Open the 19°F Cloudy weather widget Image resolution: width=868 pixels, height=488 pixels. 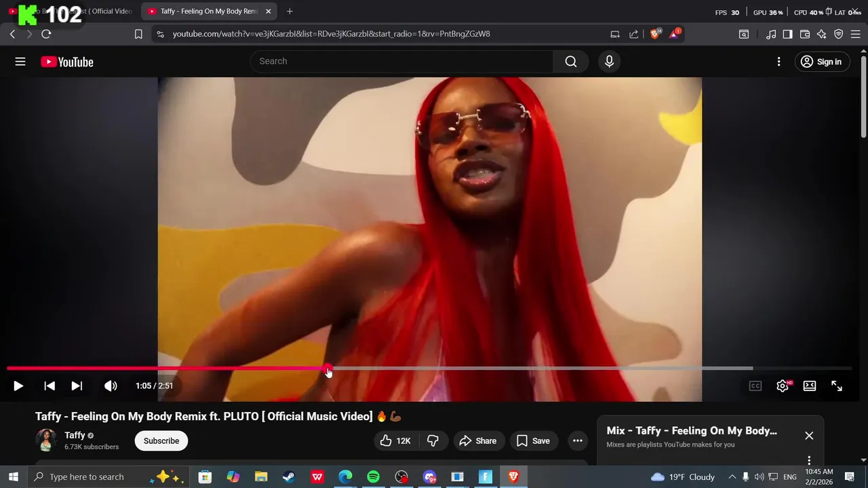(x=683, y=476)
